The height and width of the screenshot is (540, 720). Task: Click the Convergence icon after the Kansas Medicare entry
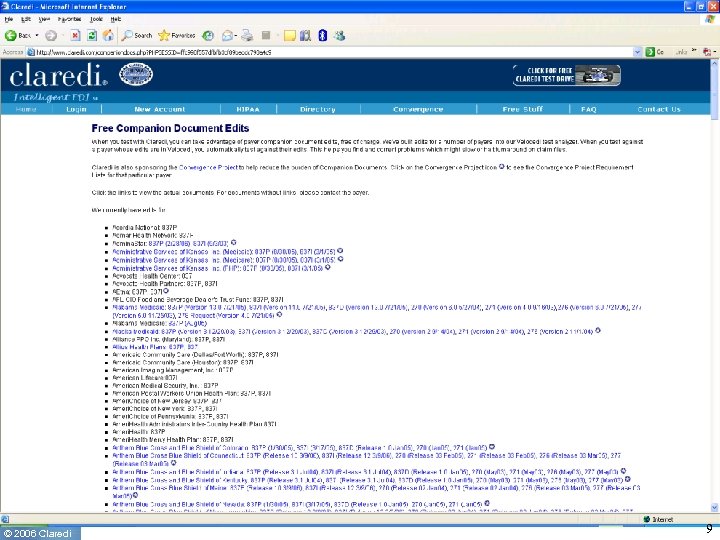340,259
